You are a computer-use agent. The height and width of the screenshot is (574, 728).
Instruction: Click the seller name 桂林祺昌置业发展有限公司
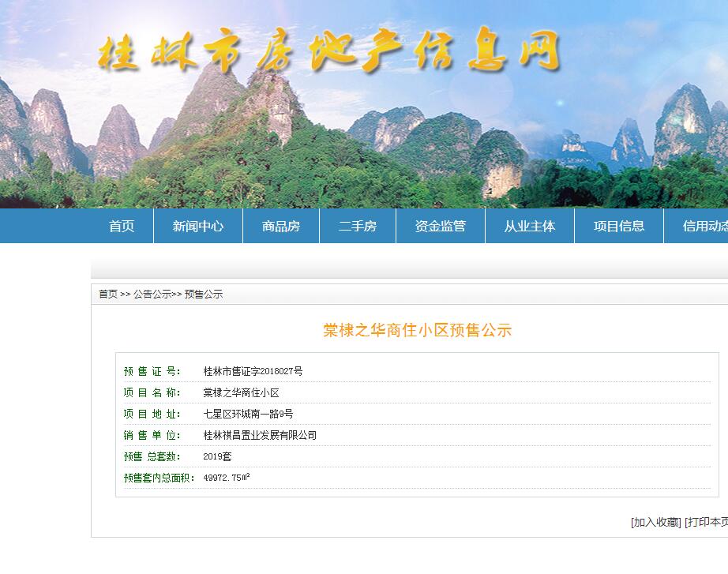tap(260, 435)
